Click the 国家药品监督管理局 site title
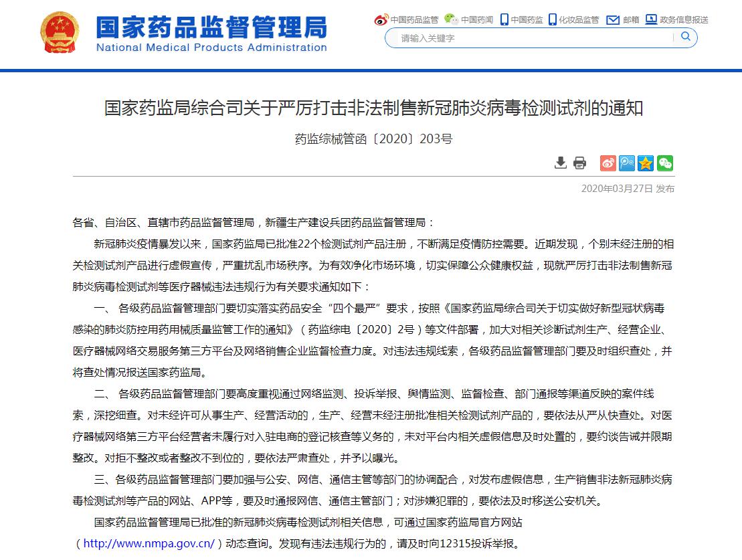Image resolution: width=742 pixels, height=560 pixels. [211, 27]
